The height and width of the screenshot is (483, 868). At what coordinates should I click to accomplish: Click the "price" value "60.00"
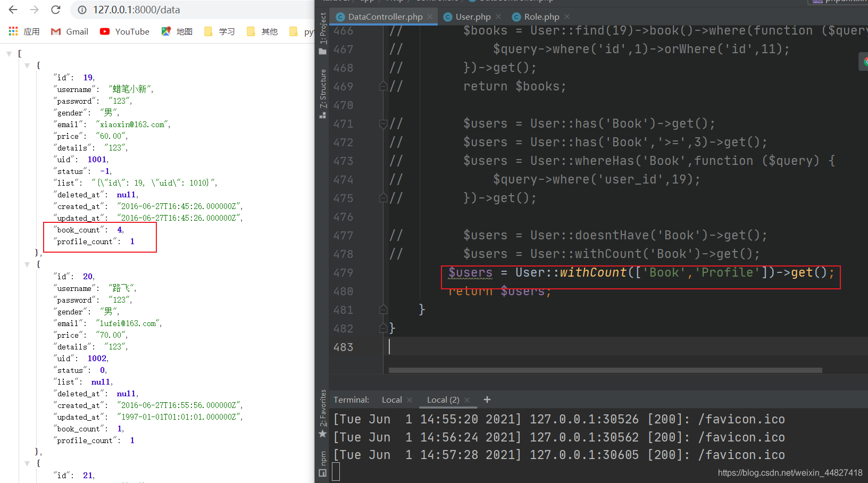(x=112, y=136)
